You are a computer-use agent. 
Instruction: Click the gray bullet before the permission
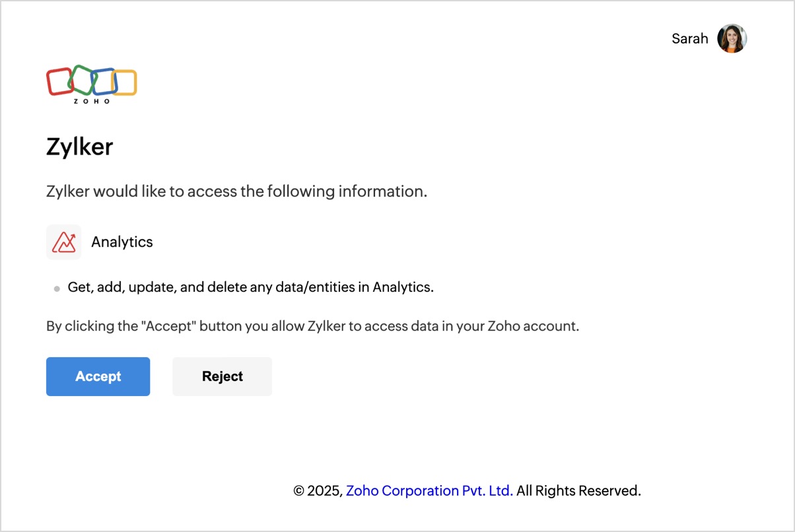(x=57, y=288)
